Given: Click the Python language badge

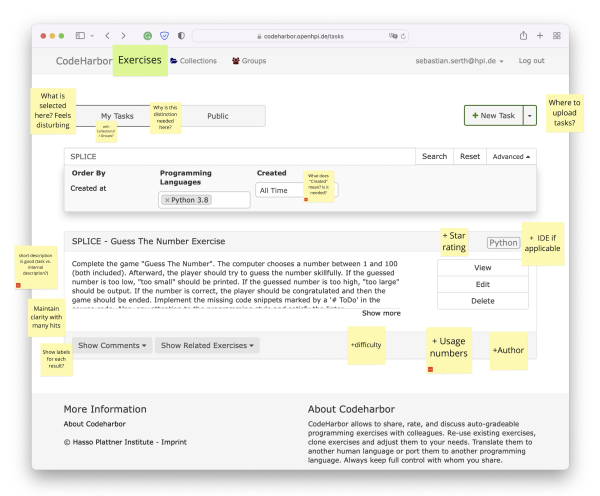Looking at the screenshot, I should 503,243.
